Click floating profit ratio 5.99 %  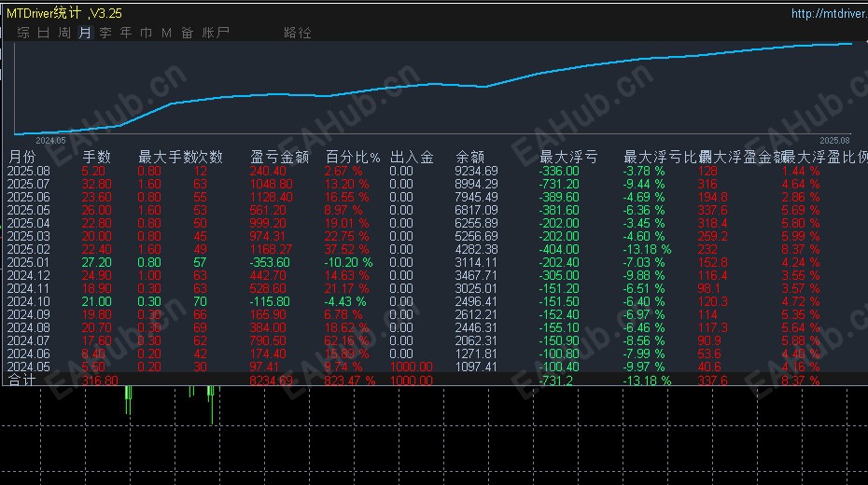click(801, 237)
